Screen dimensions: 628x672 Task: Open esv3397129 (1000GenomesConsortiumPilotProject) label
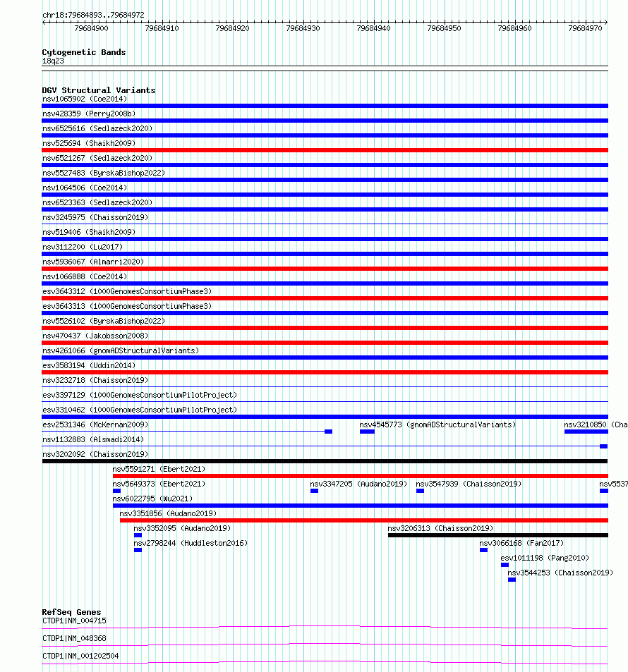click(x=140, y=395)
